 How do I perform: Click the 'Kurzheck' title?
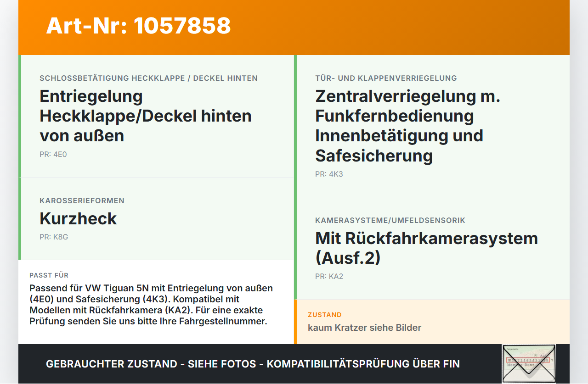point(78,218)
